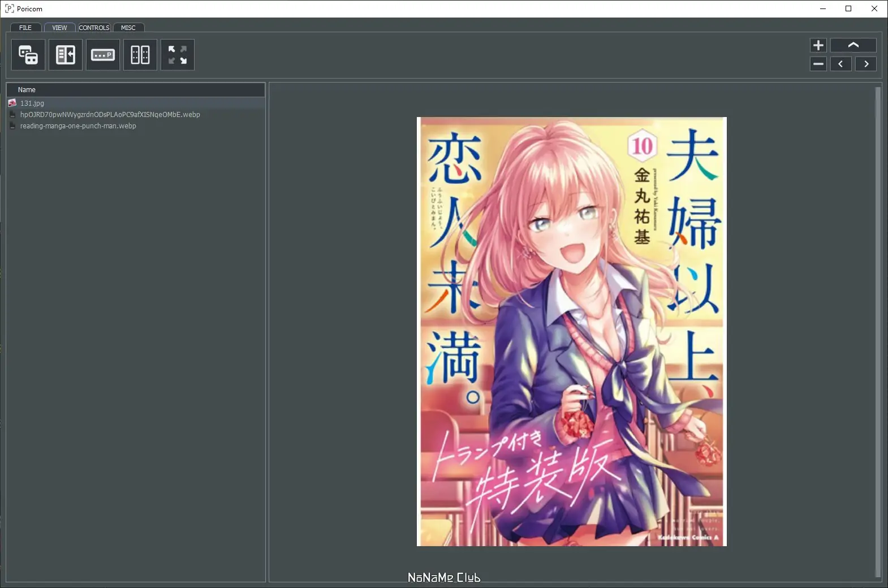Screen dimensions: 888x588
Task: Go to previous page with left arrow
Action: (x=841, y=64)
